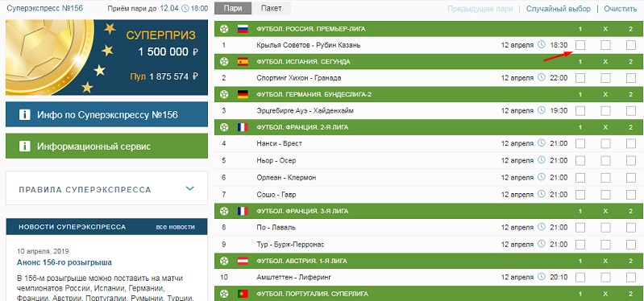Switch to the Пакет tab
The image size is (644, 301).
click(272, 8)
